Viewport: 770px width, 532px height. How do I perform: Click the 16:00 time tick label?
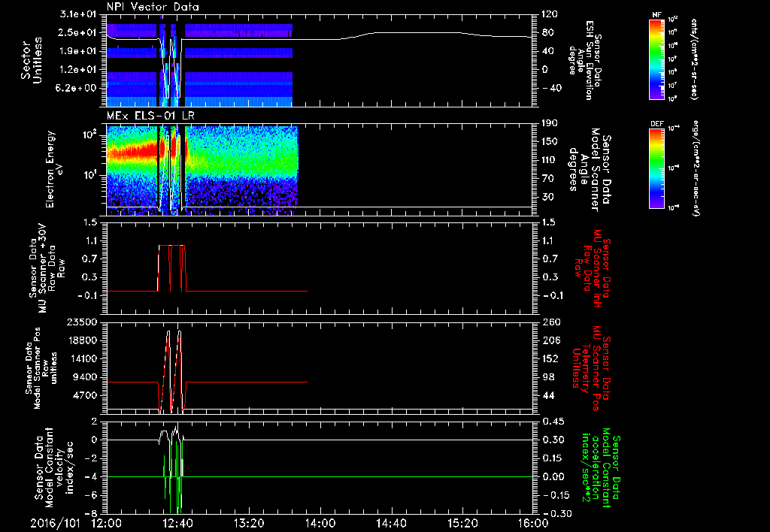tap(533, 523)
